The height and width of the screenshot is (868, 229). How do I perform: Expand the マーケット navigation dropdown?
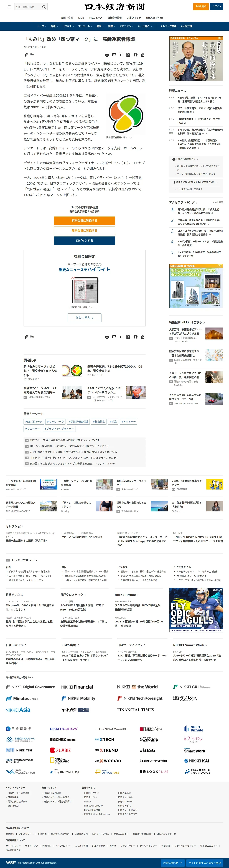point(85,26)
